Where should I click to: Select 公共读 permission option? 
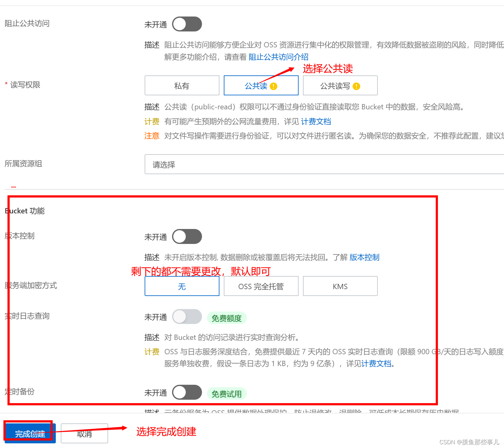(x=261, y=85)
